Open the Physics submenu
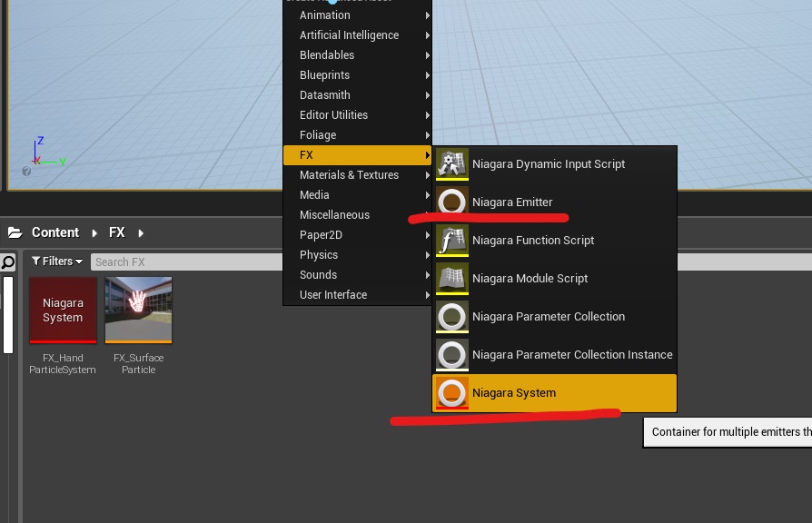Screen dimensions: 812x523 357,255
